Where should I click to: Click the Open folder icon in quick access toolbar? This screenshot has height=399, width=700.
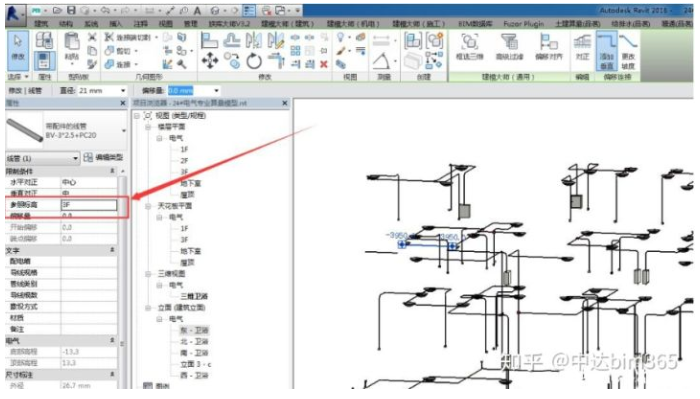click(x=57, y=10)
